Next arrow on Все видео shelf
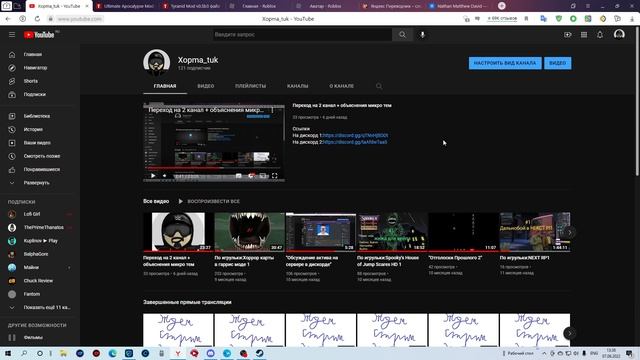 pyautogui.click(x=570, y=233)
